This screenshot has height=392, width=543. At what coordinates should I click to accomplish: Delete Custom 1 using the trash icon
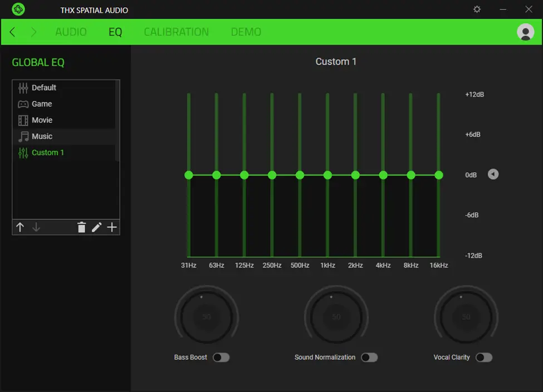(x=81, y=227)
